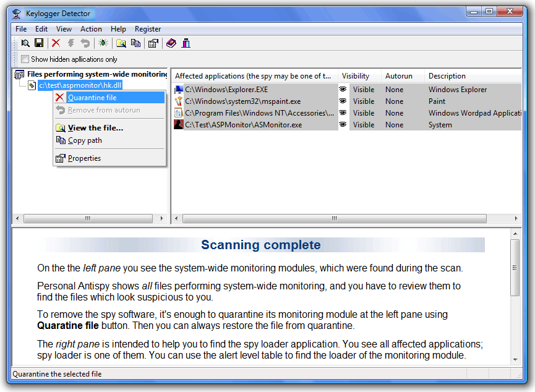Enable Show hidden applications only checkbox
This screenshot has height=392, width=535.
(25, 59)
